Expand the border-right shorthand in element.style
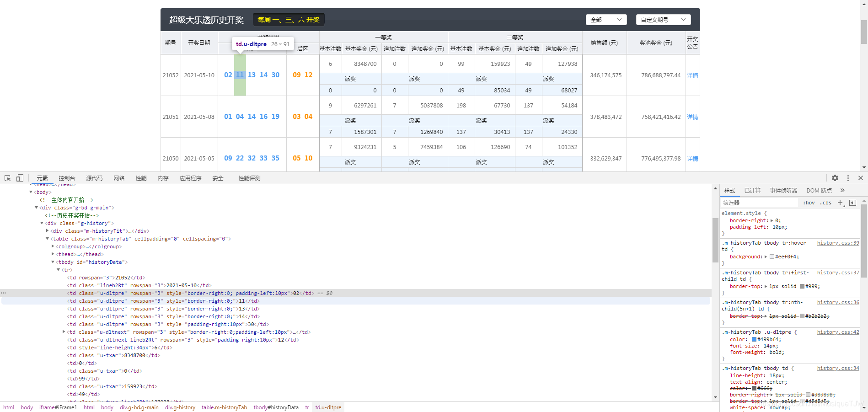 [x=772, y=220]
